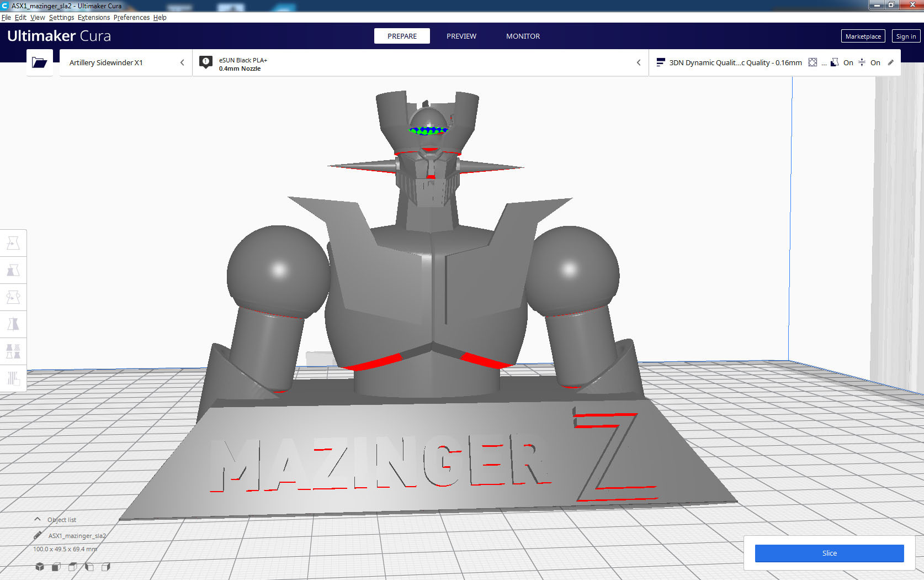Select the ASX1_mazinger_sla2 item in Object list
The image size is (924, 580).
[x=77, y=535]
